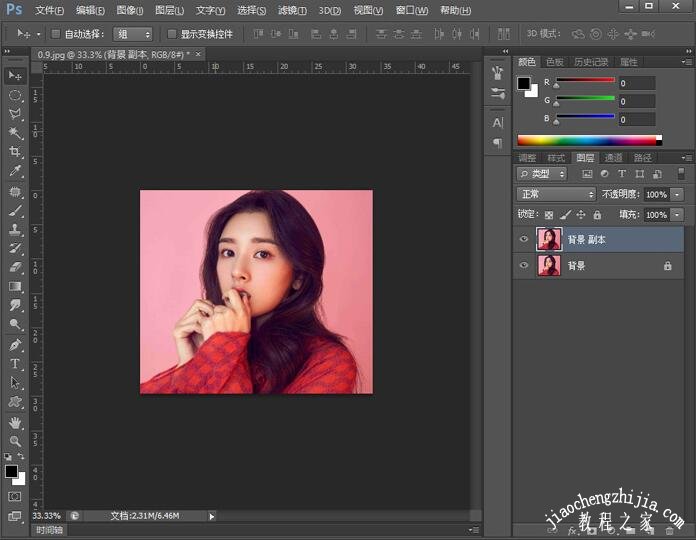
Task: Click the lock all icon in Layers panel
Action: tap(597, 215)
